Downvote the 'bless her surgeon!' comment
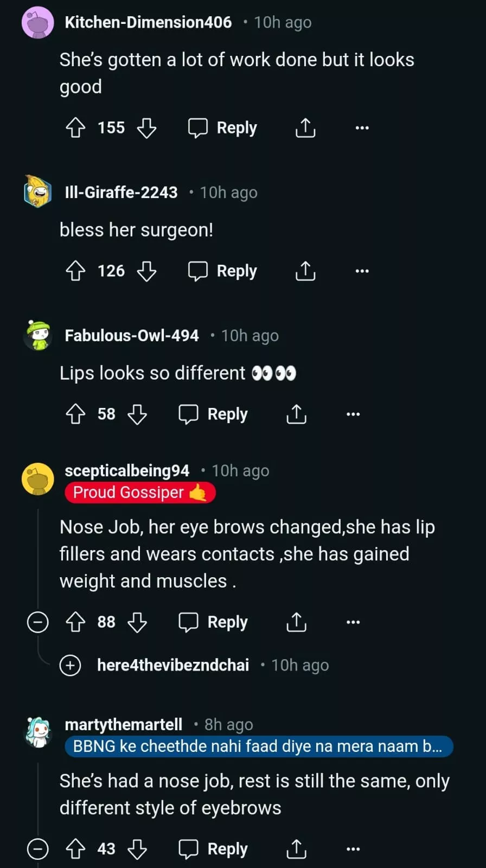 coord(146,271)
